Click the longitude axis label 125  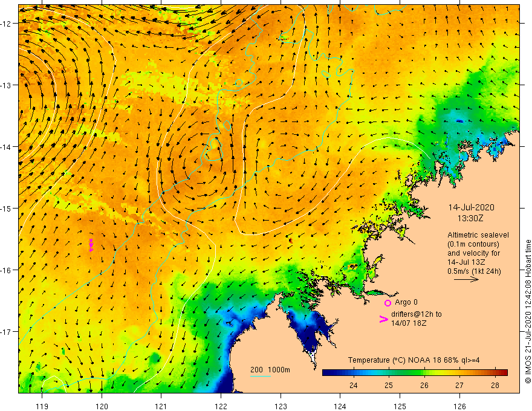(x=400, y=406)
